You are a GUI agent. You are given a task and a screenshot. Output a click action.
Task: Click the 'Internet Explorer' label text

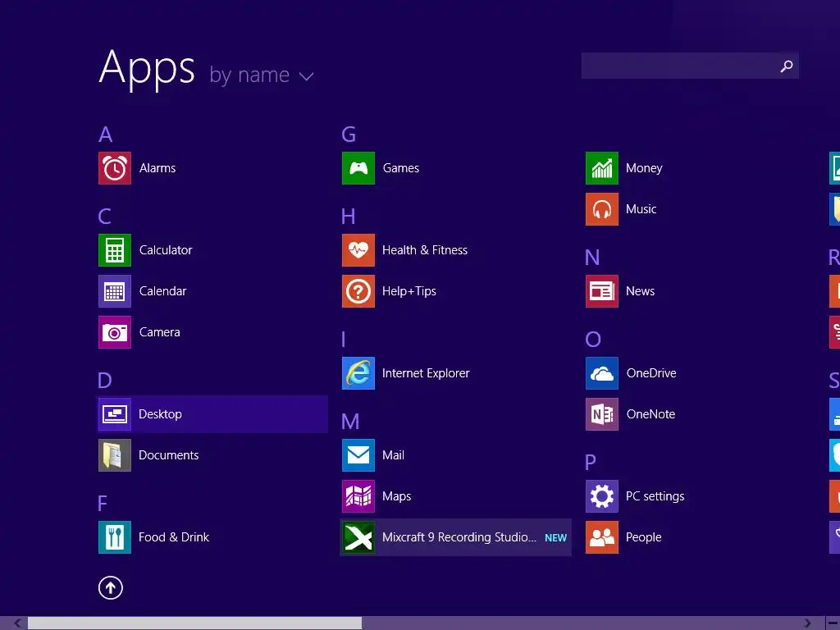[426, 373]
